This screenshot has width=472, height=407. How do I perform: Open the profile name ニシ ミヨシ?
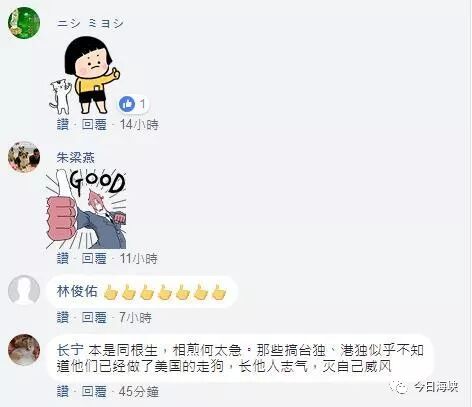tap(90, 23)
